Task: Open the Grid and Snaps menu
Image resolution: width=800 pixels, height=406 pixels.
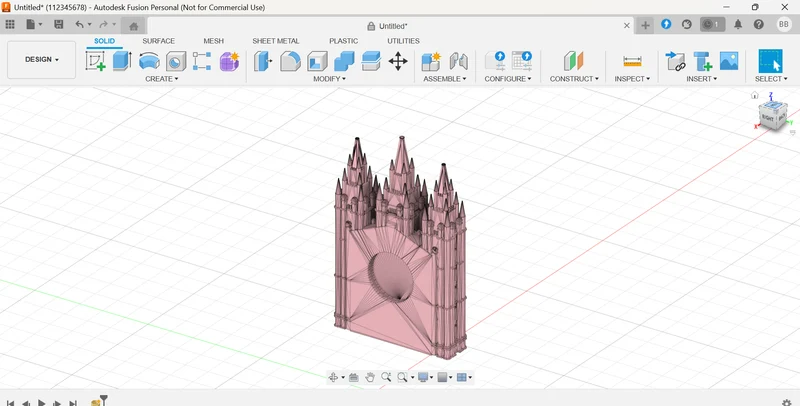Action: [x=442, y=377]
